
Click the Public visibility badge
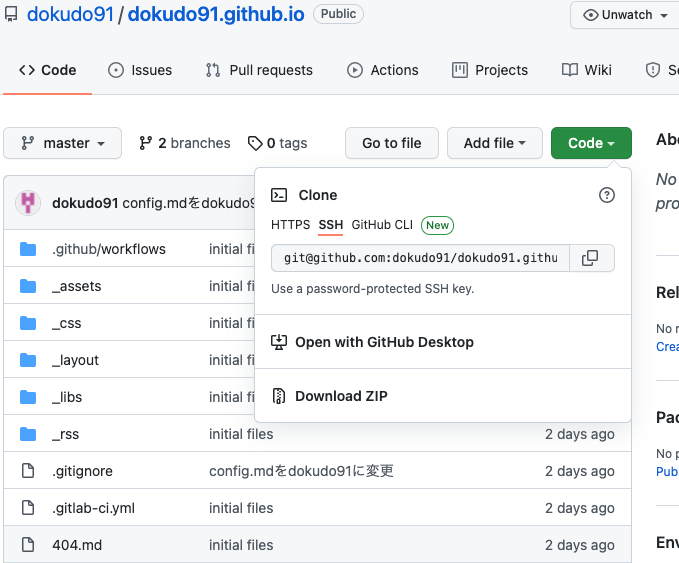pyautogui.click(x=338, y=14)
